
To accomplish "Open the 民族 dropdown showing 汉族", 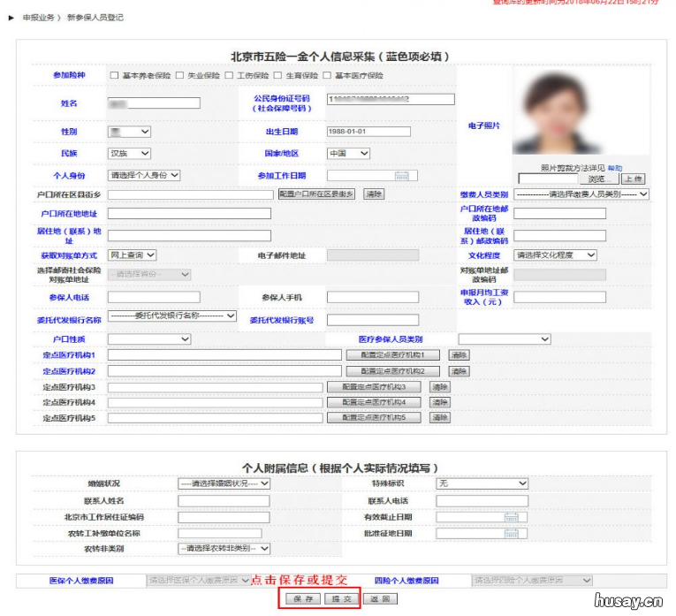I will pos(129,154).
